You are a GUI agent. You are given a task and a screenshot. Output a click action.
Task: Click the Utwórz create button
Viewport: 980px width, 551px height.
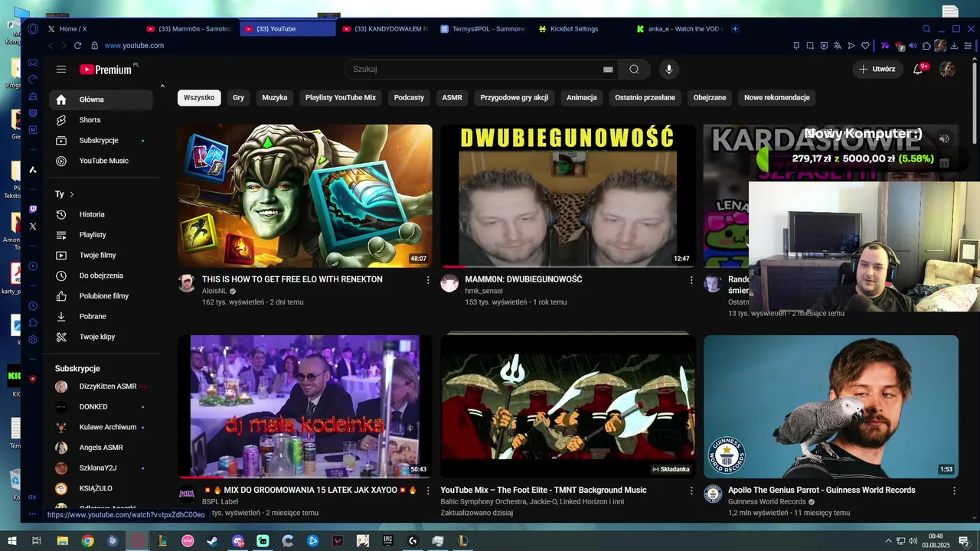(x=877, y=69)
